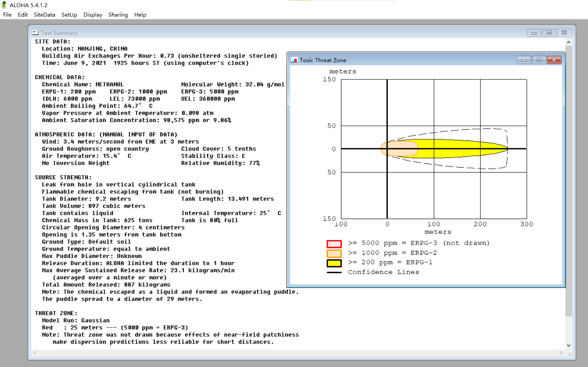Image resolution: width=588 pixels, height=367 pixels.
Task: Click 'Stability Class: E' text
Action: [213, 156]
